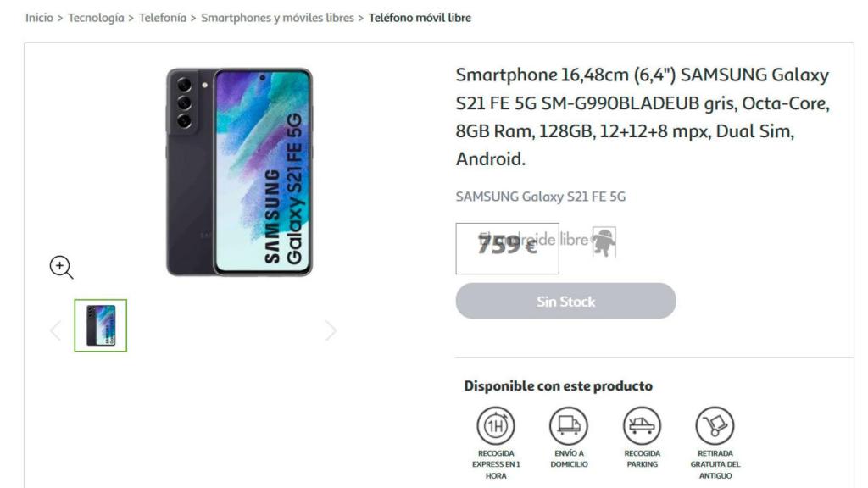Click the Disponible con este producto heading
The height and width of the screenshot is (488, 868).
[558, 385]
